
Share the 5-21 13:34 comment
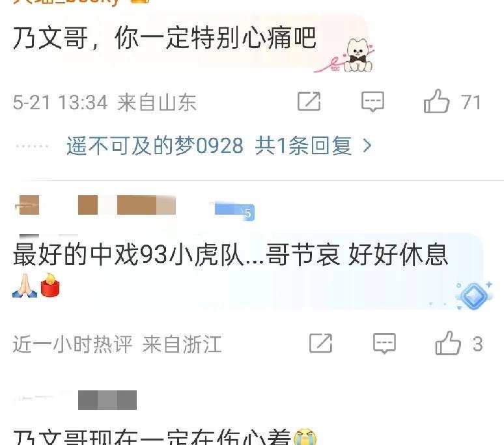pyautogui.click(x=309, y=101)
